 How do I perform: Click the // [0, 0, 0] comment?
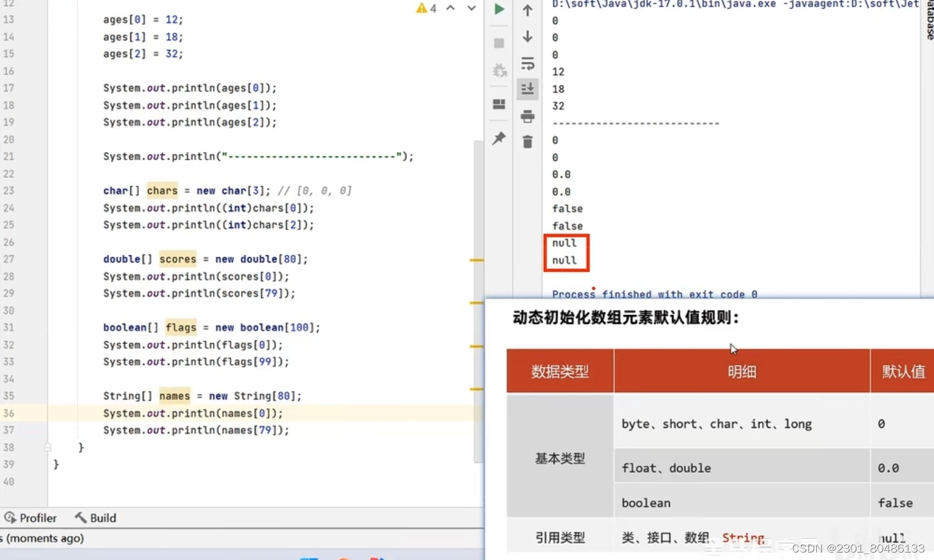click(x=315, y=190)
